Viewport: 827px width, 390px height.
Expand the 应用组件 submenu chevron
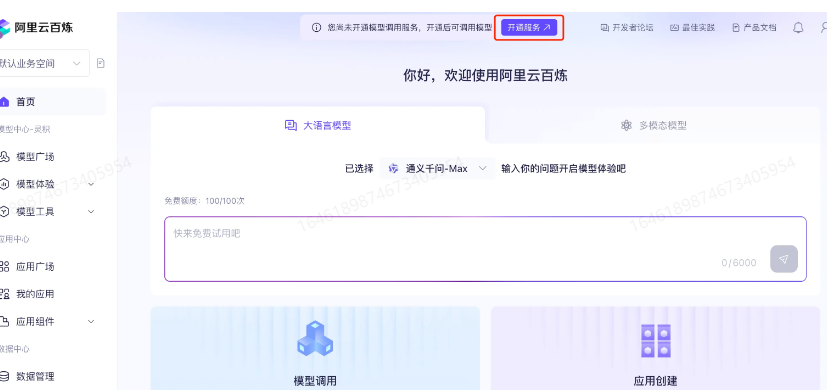pos(91,321)
